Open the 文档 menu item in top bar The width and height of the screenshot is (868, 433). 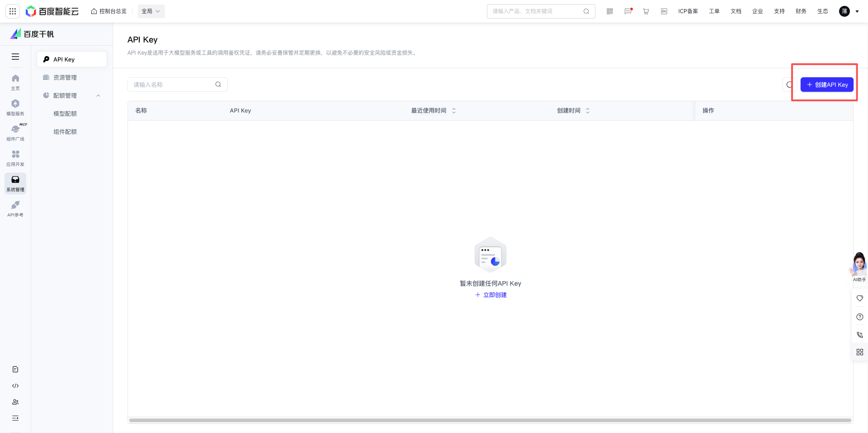[736, 11]
